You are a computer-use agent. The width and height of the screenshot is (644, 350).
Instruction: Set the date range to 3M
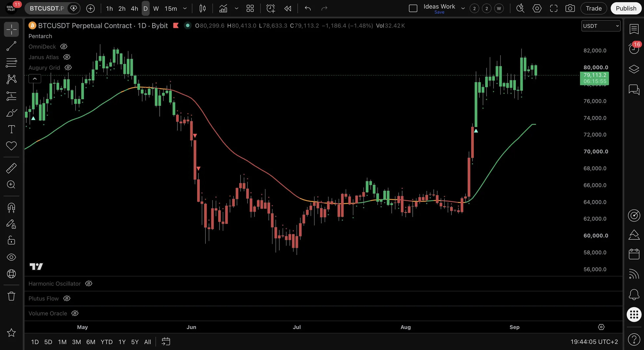(x=77, y=342)
